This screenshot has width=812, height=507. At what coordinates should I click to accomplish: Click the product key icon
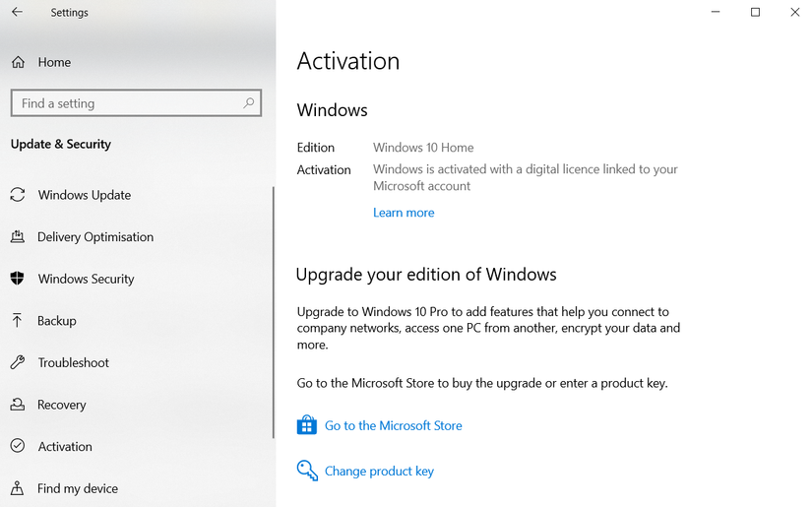click(x=307, y=471)
